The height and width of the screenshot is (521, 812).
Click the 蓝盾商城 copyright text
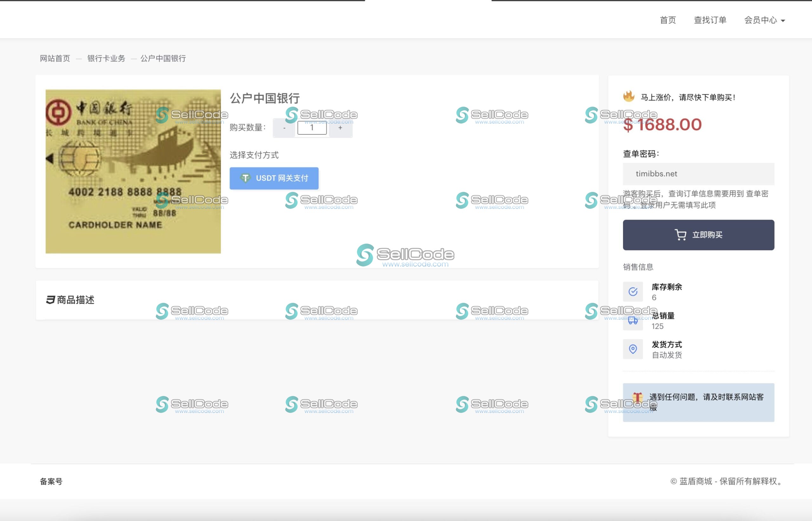[x=727, y=481]
